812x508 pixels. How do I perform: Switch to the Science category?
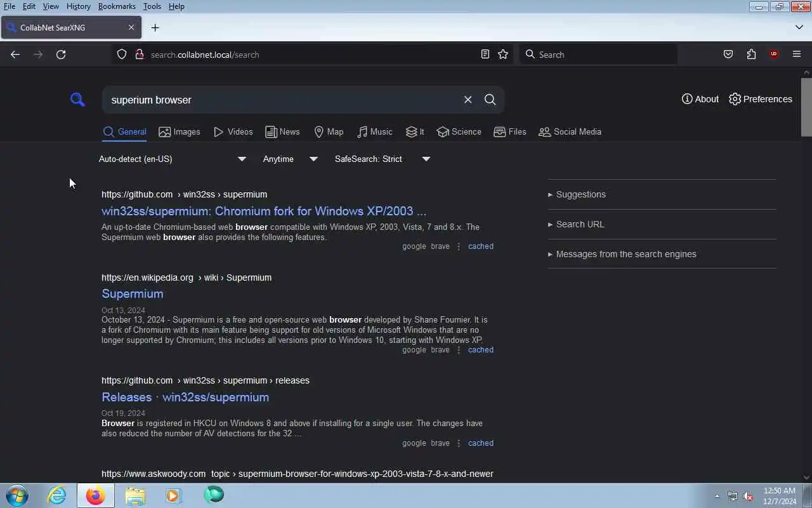[459, 131]
